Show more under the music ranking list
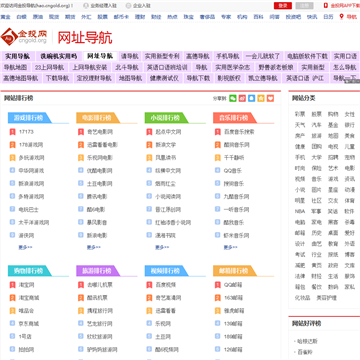This screenshot has height=360, width=360. pyautogui.click(x=230, y=247)
